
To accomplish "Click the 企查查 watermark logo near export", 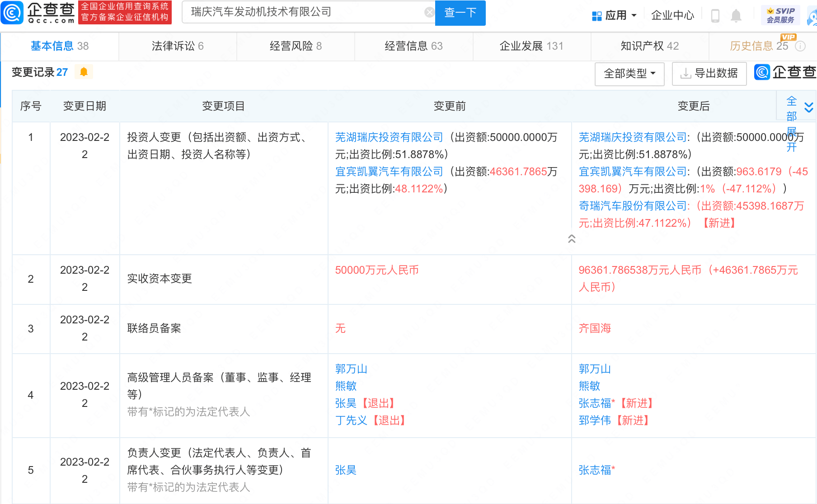I will 785,72.
